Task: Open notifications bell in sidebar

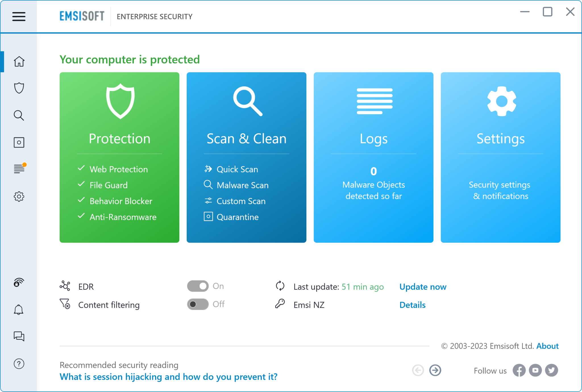Action: [x=19, y=309]
